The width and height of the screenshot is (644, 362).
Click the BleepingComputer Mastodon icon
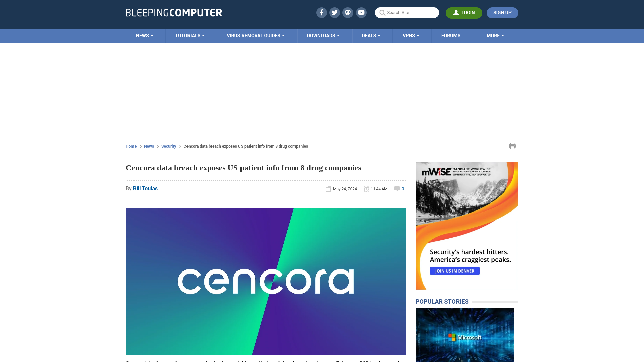coord(347,12)
